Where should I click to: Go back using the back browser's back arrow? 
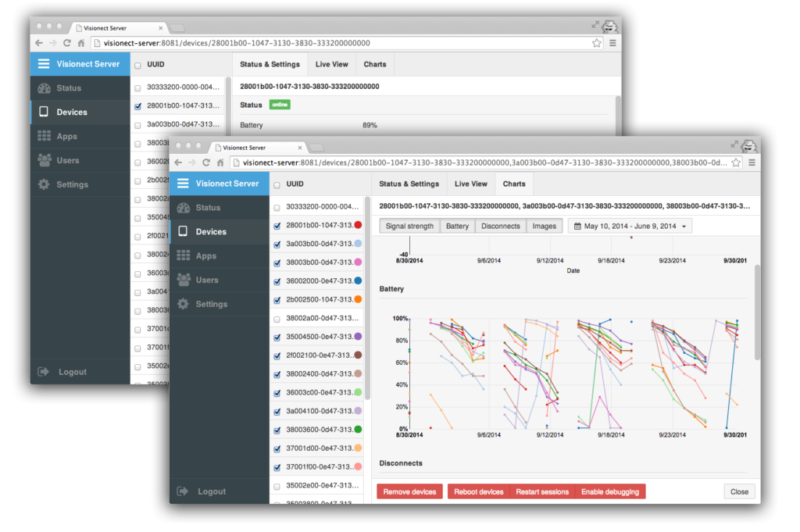tap(39, 43)
